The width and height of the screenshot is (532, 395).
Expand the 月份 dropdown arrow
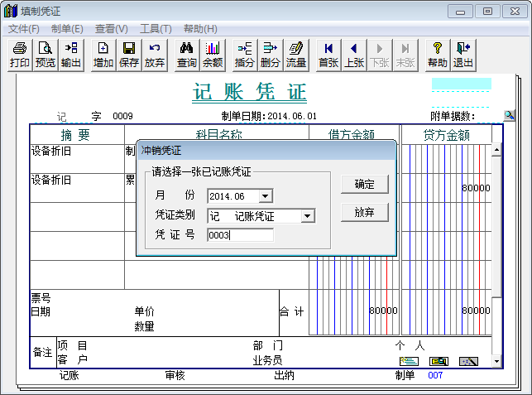tap(266, 196)
